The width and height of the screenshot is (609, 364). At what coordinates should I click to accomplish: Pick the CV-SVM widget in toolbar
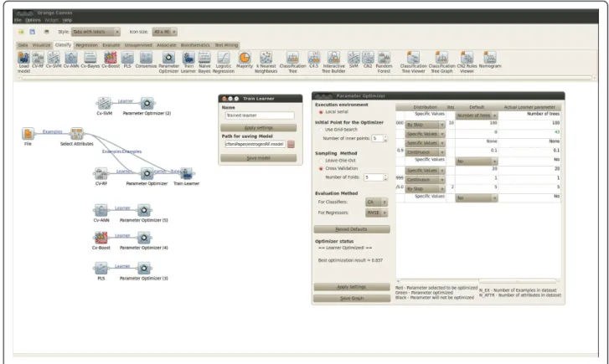click(x=54, y=58)
